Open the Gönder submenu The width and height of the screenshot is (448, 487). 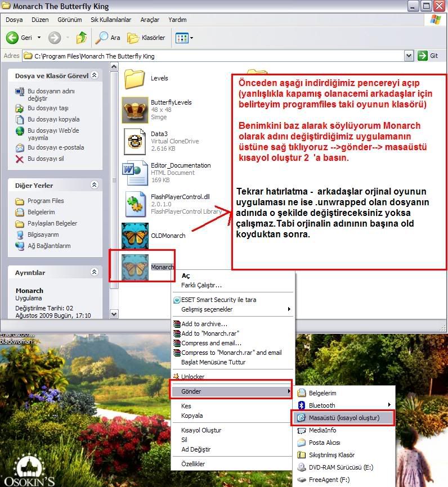232,391
